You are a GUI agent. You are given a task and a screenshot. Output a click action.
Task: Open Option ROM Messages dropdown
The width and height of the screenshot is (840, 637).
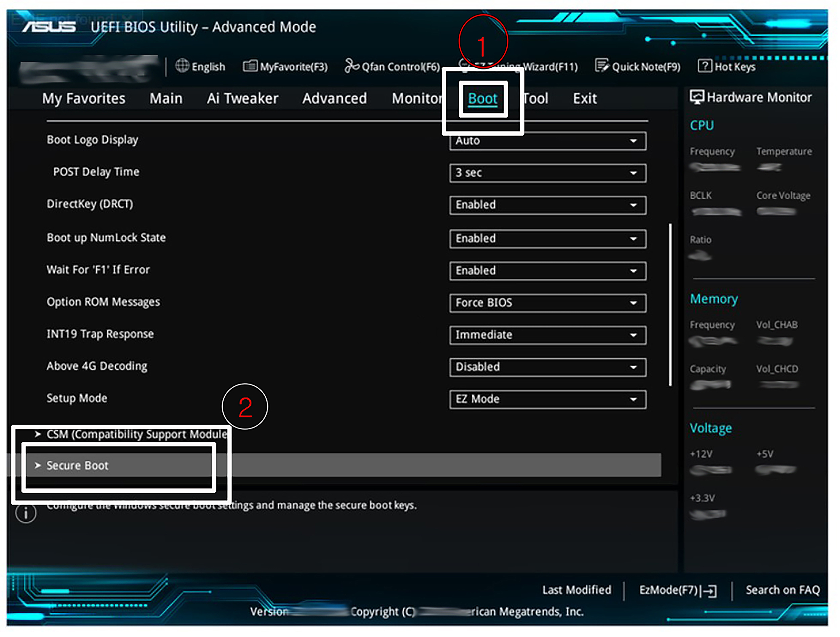(x=548, y=303)
